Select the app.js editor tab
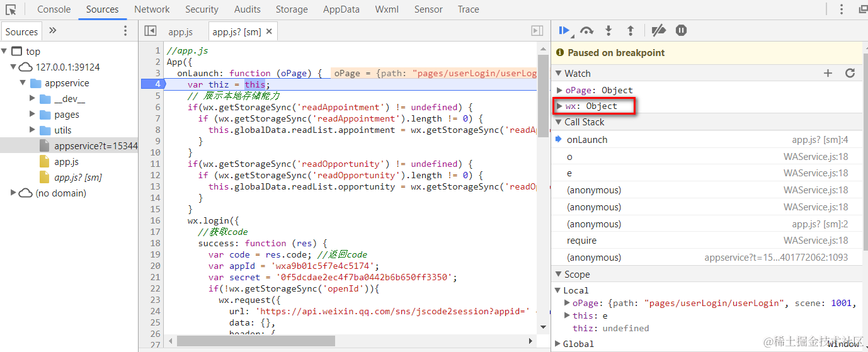Image resolution: width=868 pixels, height=352 pixels. click(180, 31)
